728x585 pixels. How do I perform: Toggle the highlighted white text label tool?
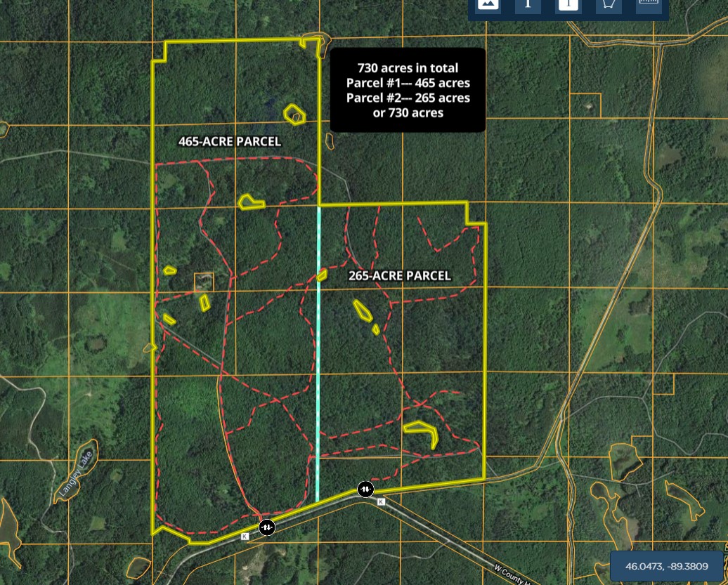568,4
